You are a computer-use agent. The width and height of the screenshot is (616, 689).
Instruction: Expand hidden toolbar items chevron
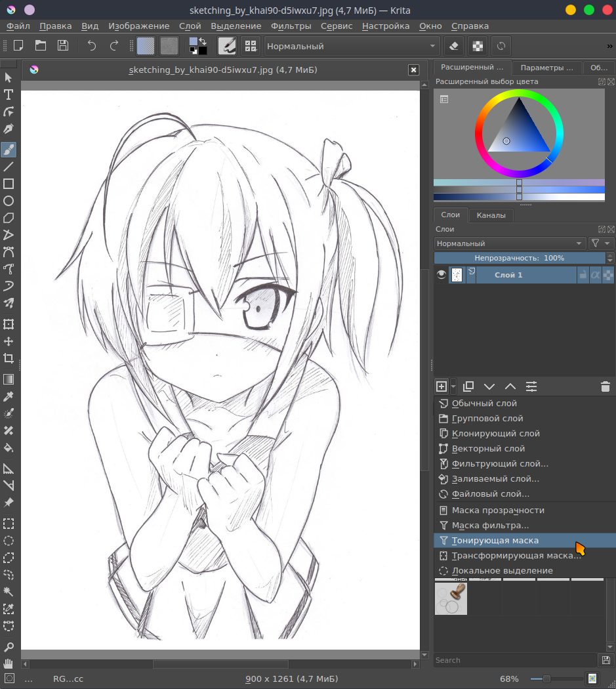pyautogui.click(x=610, y=46)
